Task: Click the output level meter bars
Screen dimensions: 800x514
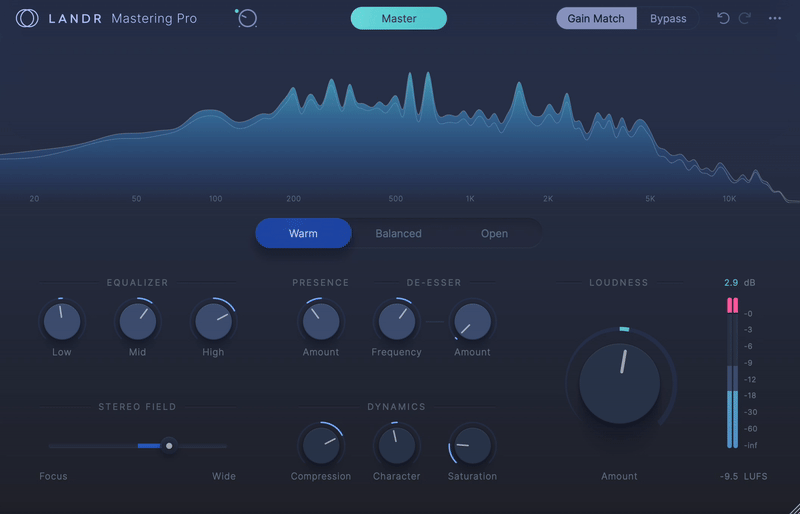Action: pyautogui.click(x=733, y=373)
